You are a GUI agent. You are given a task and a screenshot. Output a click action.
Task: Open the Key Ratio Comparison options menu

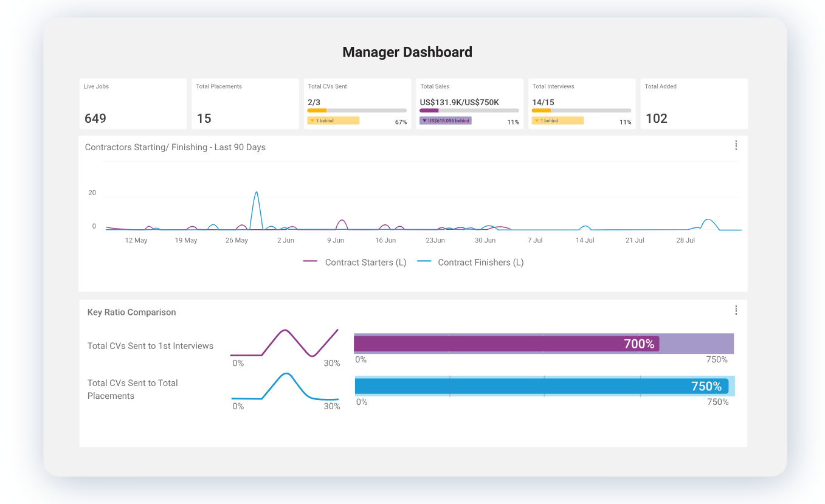736,310
